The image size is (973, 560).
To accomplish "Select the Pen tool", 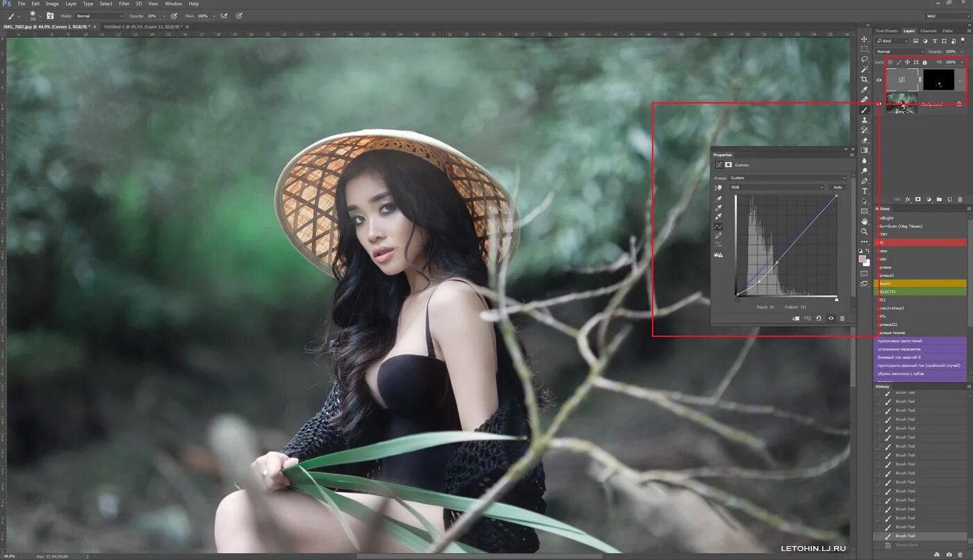I will pyautogui.click(x=864, y=181).
